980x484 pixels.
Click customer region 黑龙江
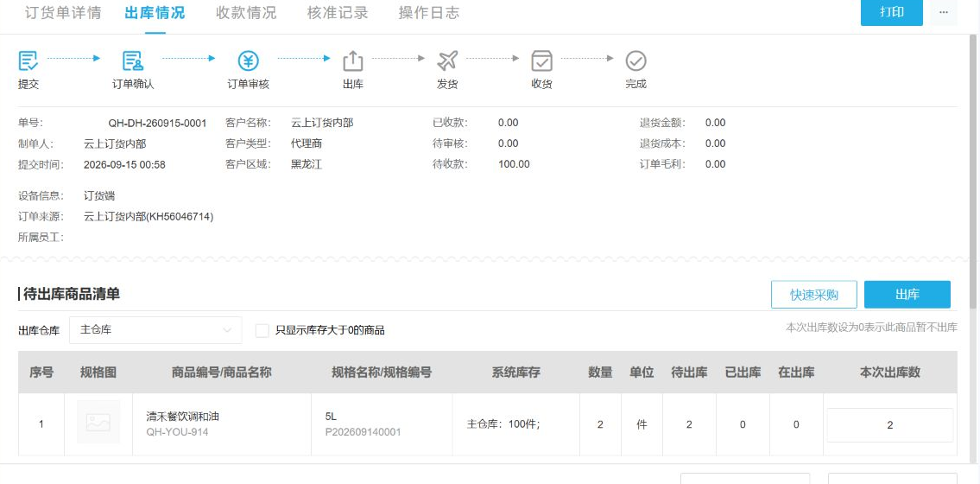[x=307, y=164]
